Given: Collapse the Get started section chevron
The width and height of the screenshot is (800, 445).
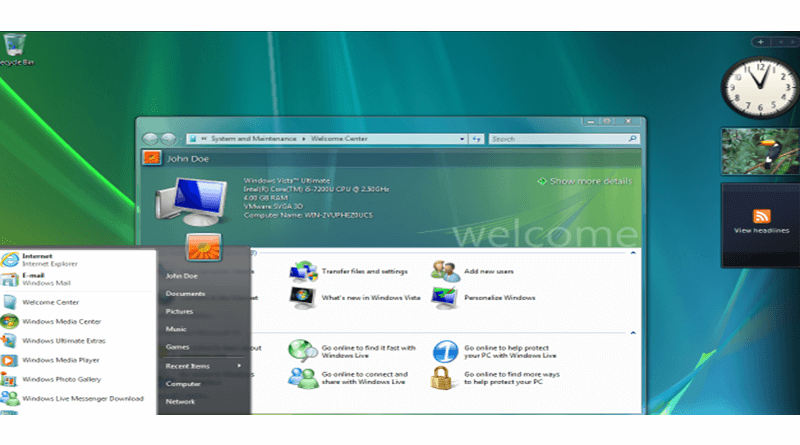Looking at the screenshot, I should point(633,253).
